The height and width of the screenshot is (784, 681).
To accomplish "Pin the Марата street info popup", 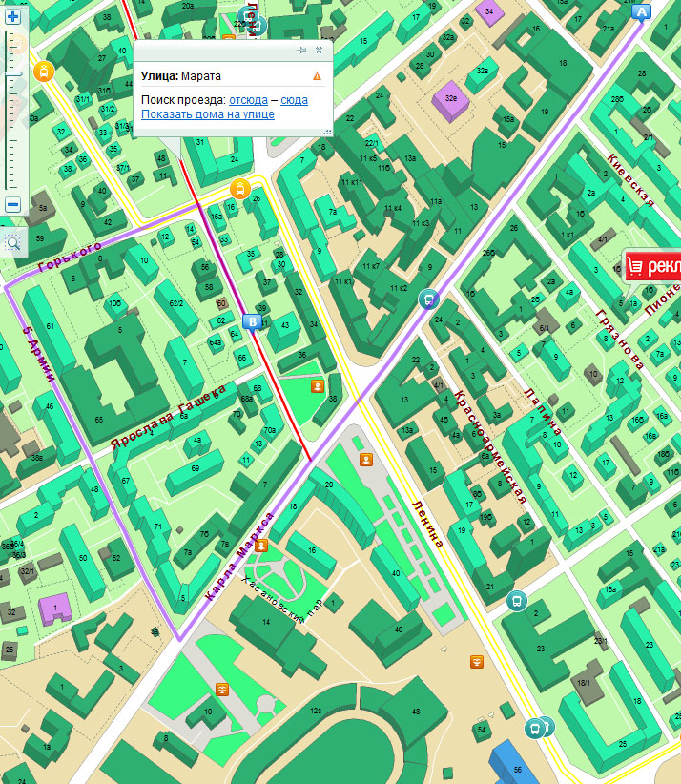I will click(301, 50).
